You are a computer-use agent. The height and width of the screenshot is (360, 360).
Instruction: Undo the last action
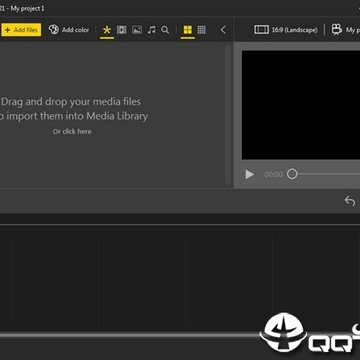click(350, 201)
